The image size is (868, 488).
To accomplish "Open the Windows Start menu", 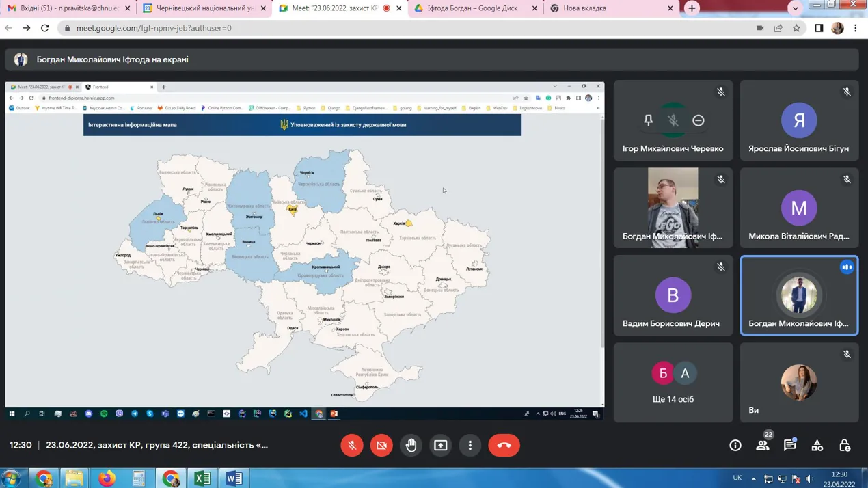I will (x=11, y=478).
